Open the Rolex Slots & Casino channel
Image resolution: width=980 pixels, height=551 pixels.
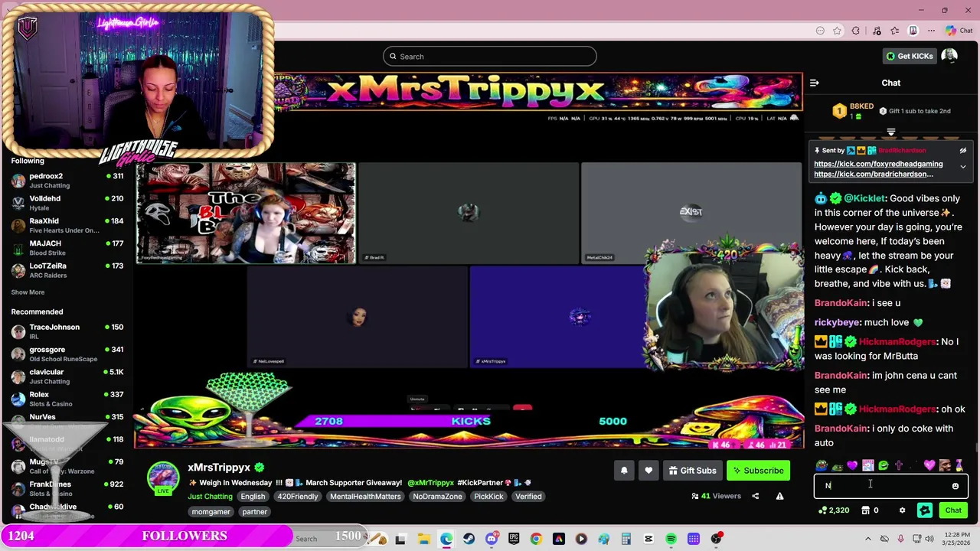67,399
